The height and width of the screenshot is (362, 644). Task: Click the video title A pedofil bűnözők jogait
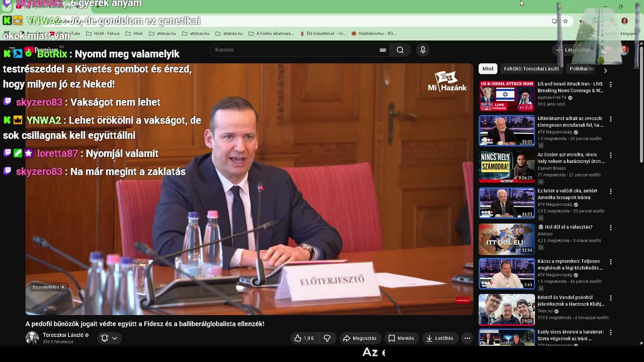tap(145, 324)
